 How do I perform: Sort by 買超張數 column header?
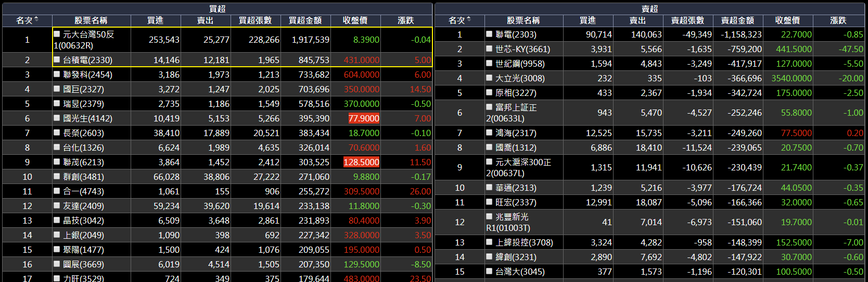(256, 20)
